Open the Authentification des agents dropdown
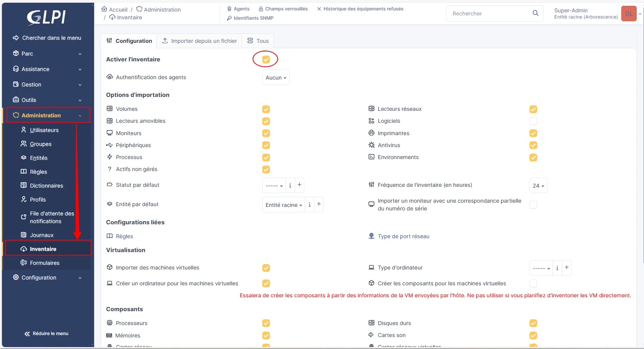 (276, 78)
